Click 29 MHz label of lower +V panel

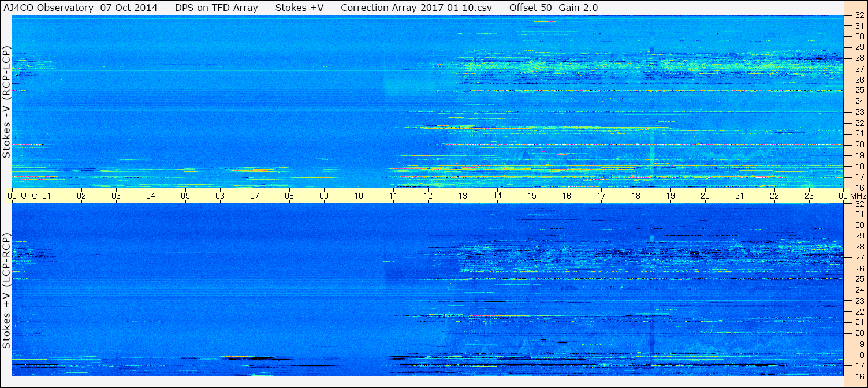tap(859, 236)
